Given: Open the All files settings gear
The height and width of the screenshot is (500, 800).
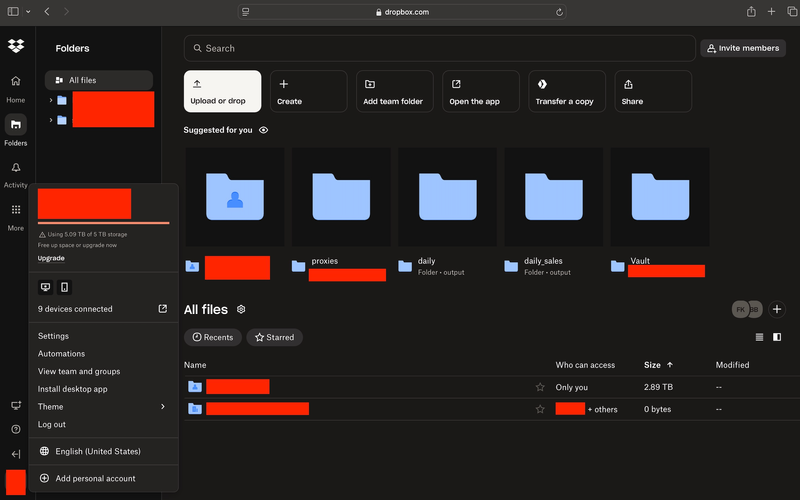Looking at the screenshot, I should [x=241, y=310].
